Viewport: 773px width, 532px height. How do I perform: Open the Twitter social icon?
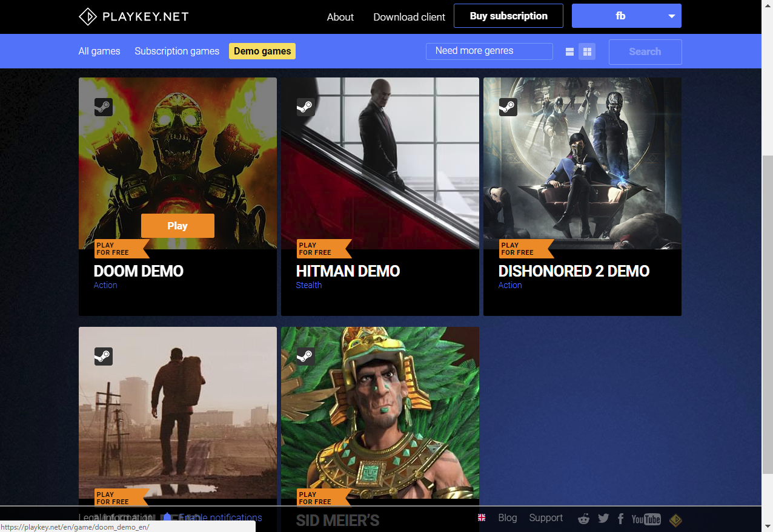[603, 519]
